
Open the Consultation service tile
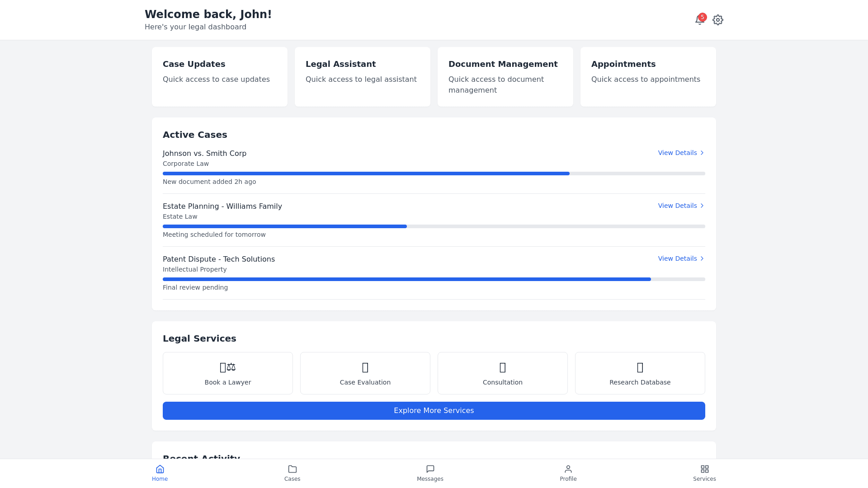(x=502, y=373)
